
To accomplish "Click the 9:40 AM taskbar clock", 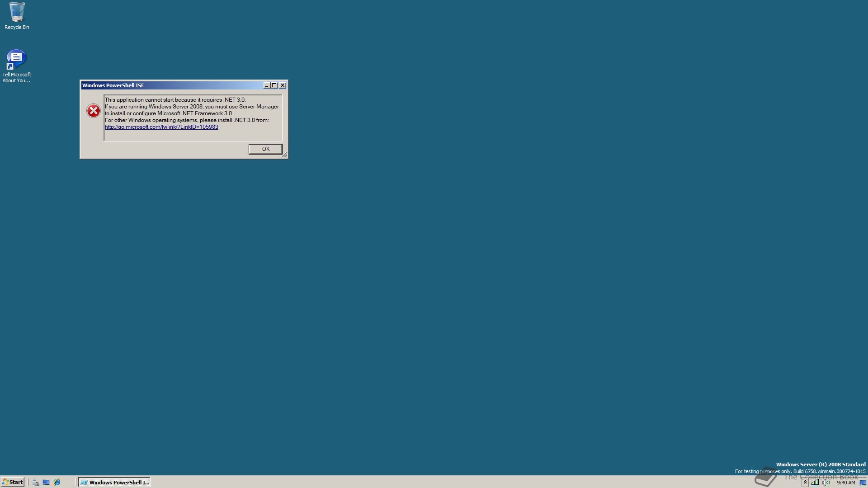I will (x=846, y=483).
